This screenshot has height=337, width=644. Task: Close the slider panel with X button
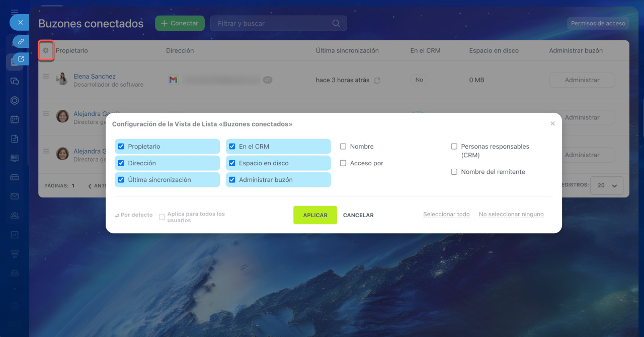[20, 23]
